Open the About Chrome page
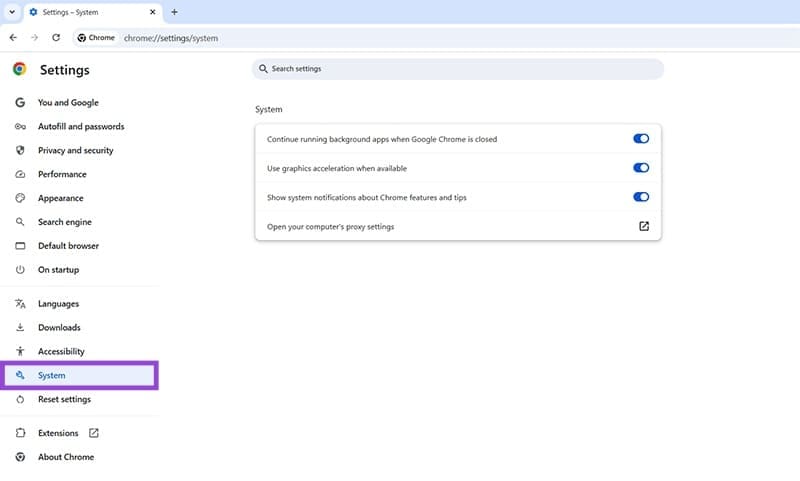 point(66,457)
